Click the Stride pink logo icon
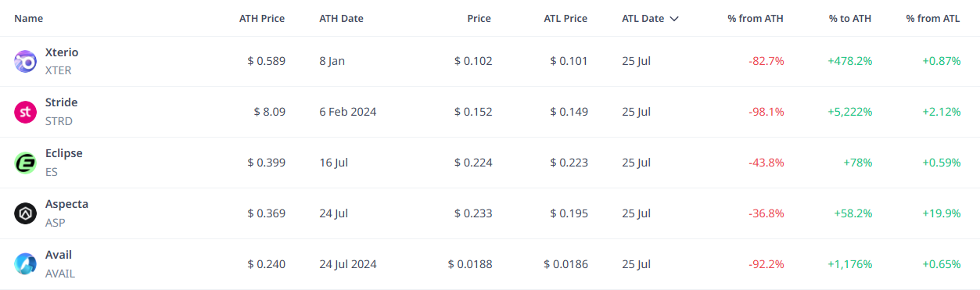The height and width of the screenshot is (290, 980). click(x=26, y=112)
